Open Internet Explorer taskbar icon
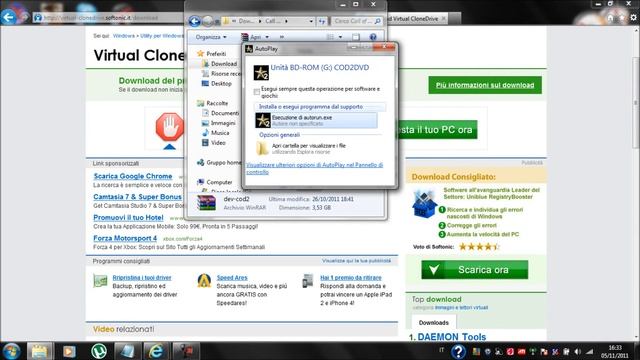The image size is (640, 360). [156, 351]
